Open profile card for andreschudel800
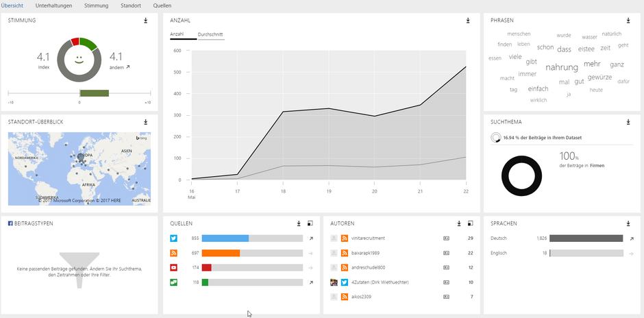644x318 pixels. tap(447, 267)
